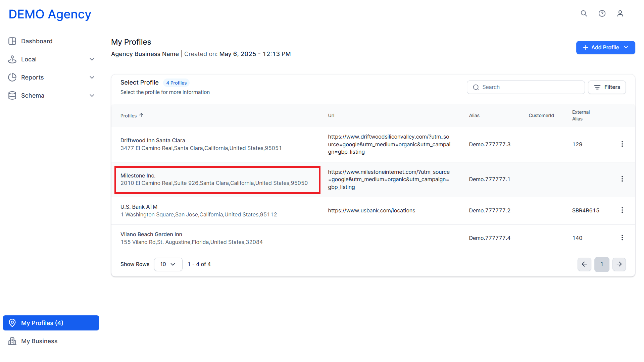Click alias Demo.777777.3

pos(490,144)
